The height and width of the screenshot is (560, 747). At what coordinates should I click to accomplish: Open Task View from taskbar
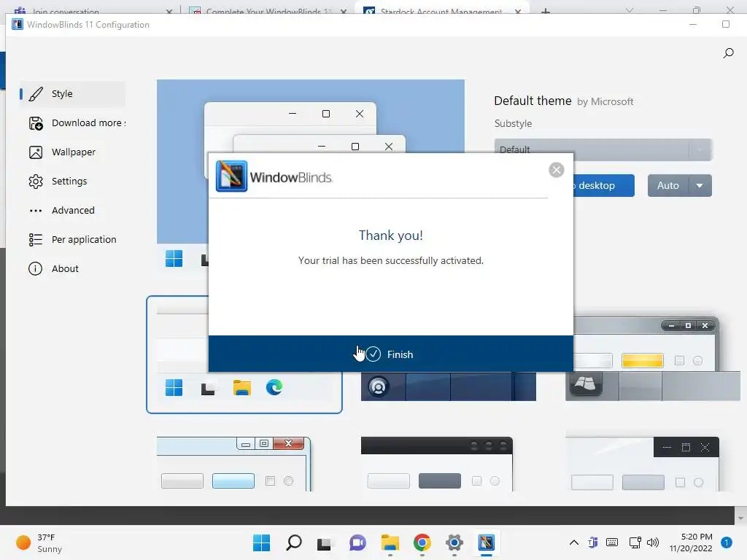pyautogui.click(x=325, y=542)
